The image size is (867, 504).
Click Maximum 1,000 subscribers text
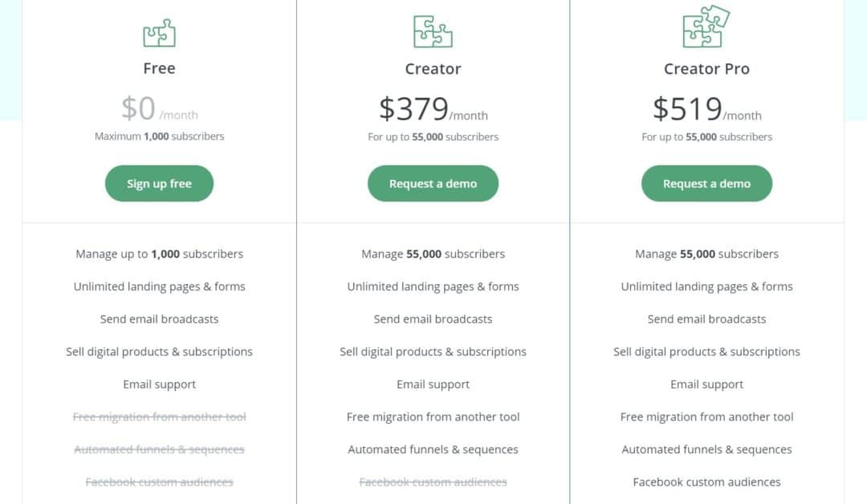pos(159,136)
